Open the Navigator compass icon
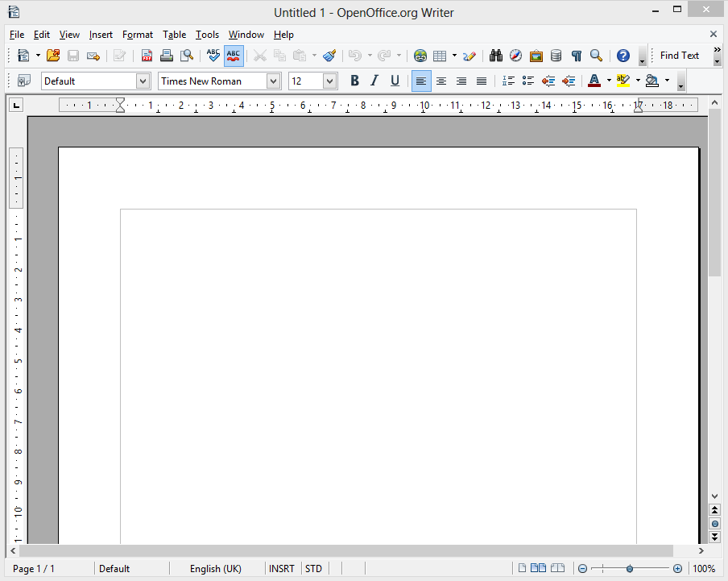 pos(515,56)
